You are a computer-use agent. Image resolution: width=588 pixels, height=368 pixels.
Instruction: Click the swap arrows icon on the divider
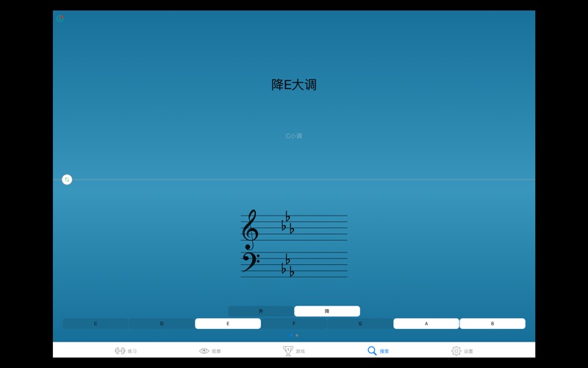(67, 180)
